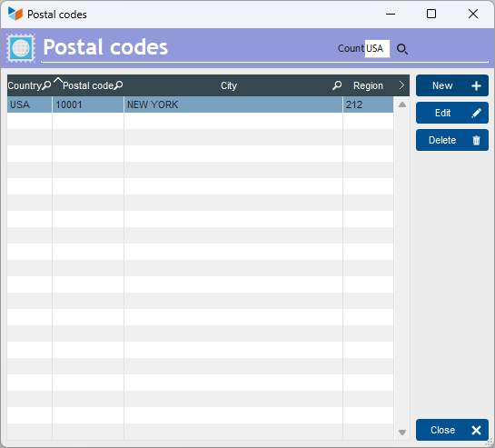Click the trash icon on Delete button
The width and height of the screenshot is (495, 448).
tap(476, 140)
